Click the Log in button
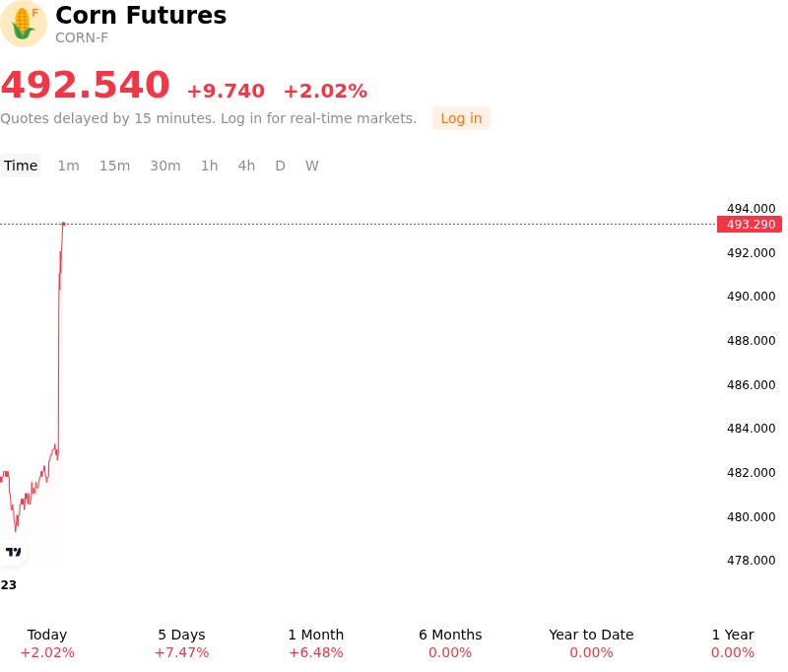This screenshot has height=672, width=788. 461,118
